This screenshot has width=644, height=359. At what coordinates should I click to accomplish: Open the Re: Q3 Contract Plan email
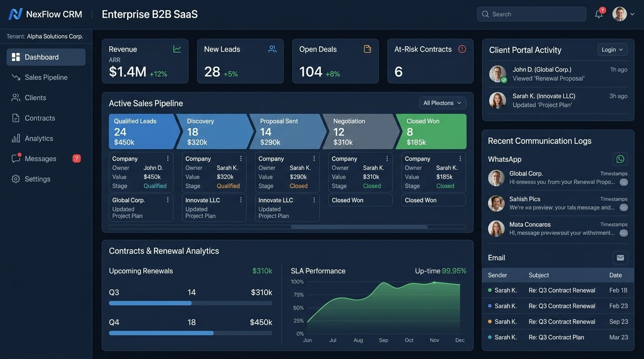tap(558, 337)
